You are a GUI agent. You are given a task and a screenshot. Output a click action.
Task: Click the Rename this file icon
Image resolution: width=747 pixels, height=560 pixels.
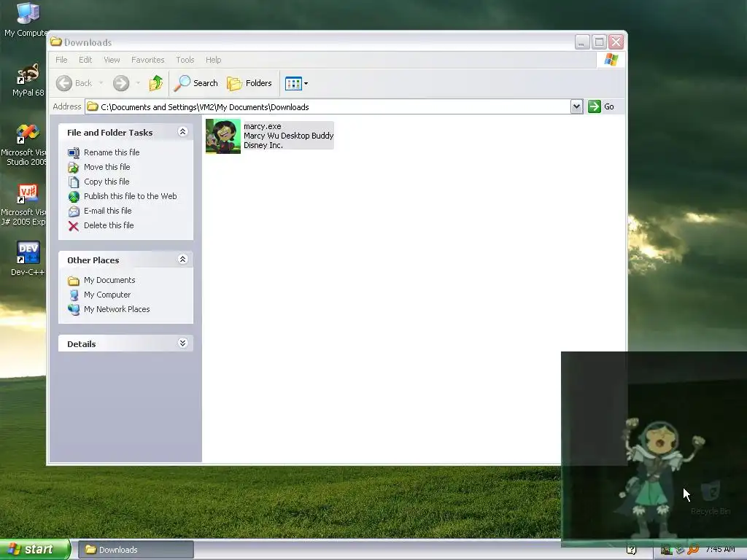click(74, 153)
